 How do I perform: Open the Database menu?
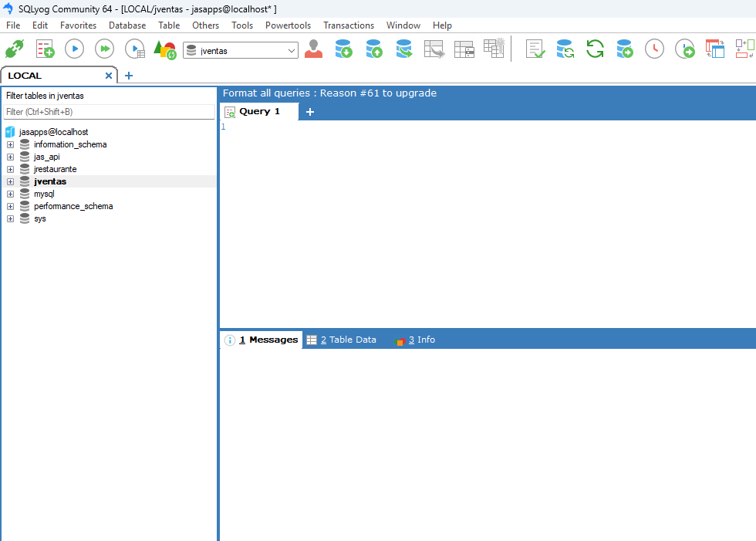127,25
